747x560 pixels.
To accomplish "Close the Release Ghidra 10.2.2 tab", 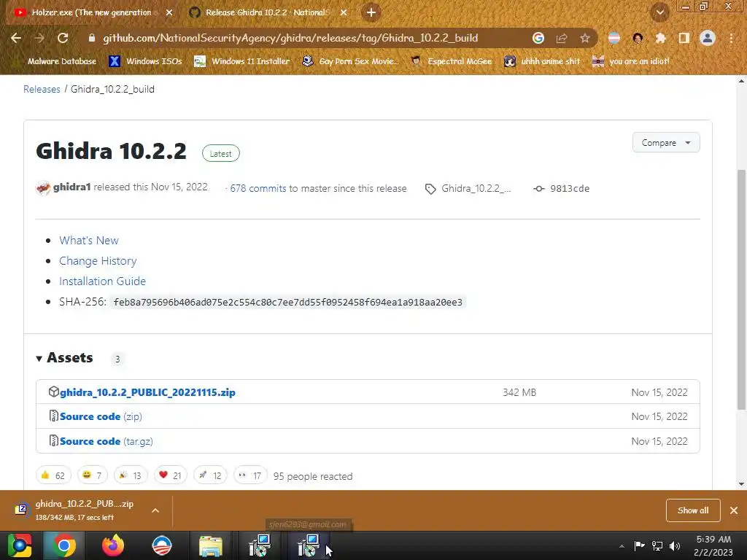I will tap(344, 12).
